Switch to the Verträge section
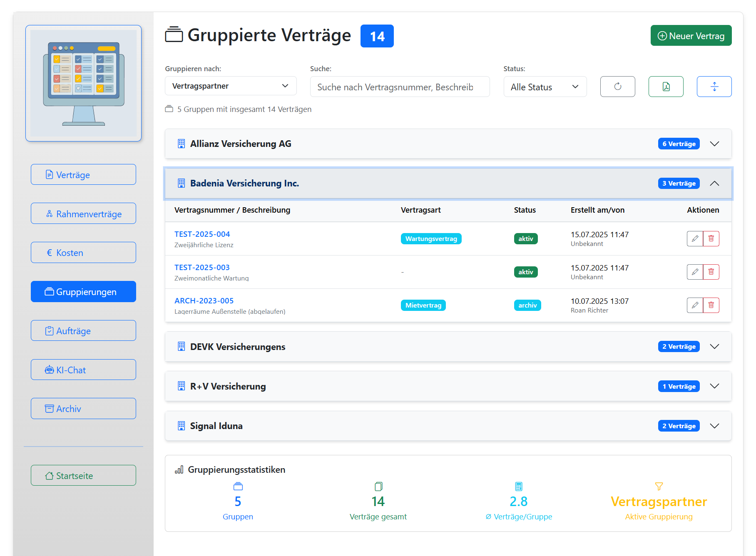The width and height of the screenshot is (756, 556). tap(83, 174)
